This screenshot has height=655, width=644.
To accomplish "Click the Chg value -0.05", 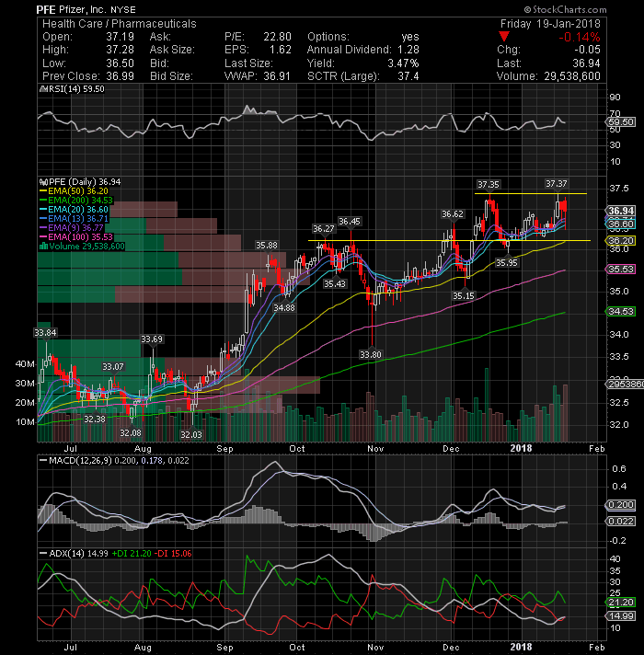I will [x=587, y=50].
